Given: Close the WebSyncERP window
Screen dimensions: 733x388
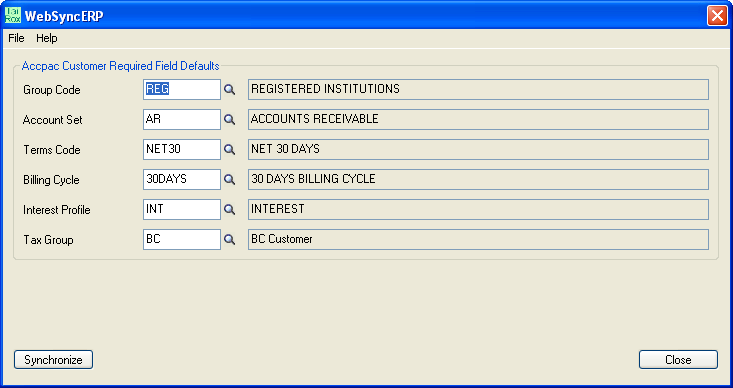Looking at the screenshot, I should 717,15.
